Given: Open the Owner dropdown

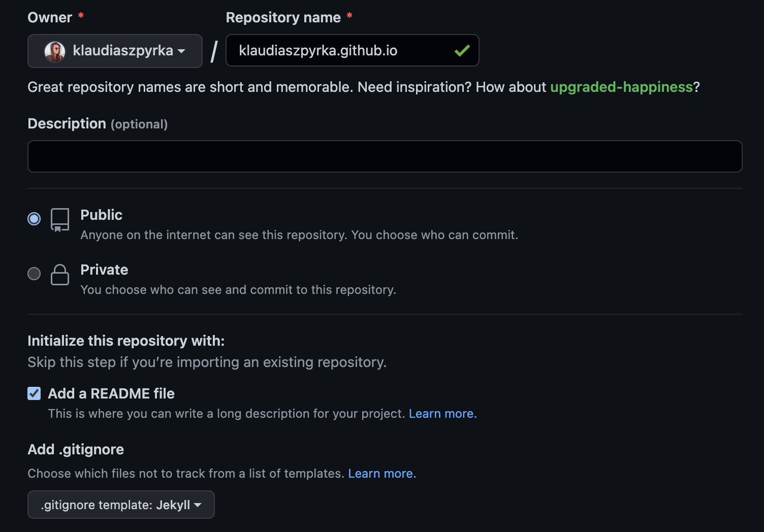Looking at the screenshot, I should tap(115, 51).
